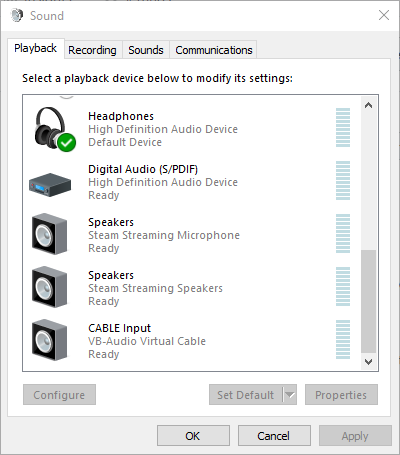Screen dimensions: 400x455
Task: Click the Headphones volume level meter
Action: coord(343,127)
